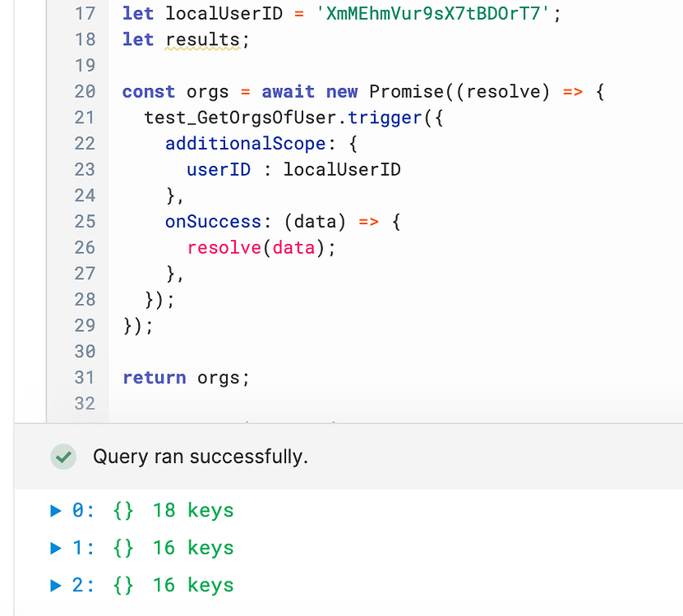Click the green success checkmark icon
Viewport: 683px width, 616px height.
pos(63,457)
